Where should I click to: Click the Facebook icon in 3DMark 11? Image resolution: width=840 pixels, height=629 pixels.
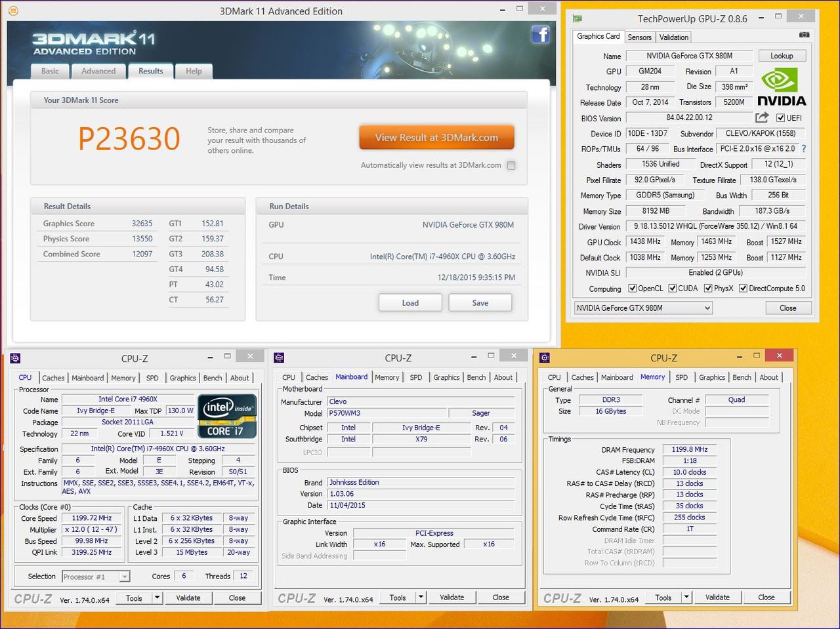540,34
